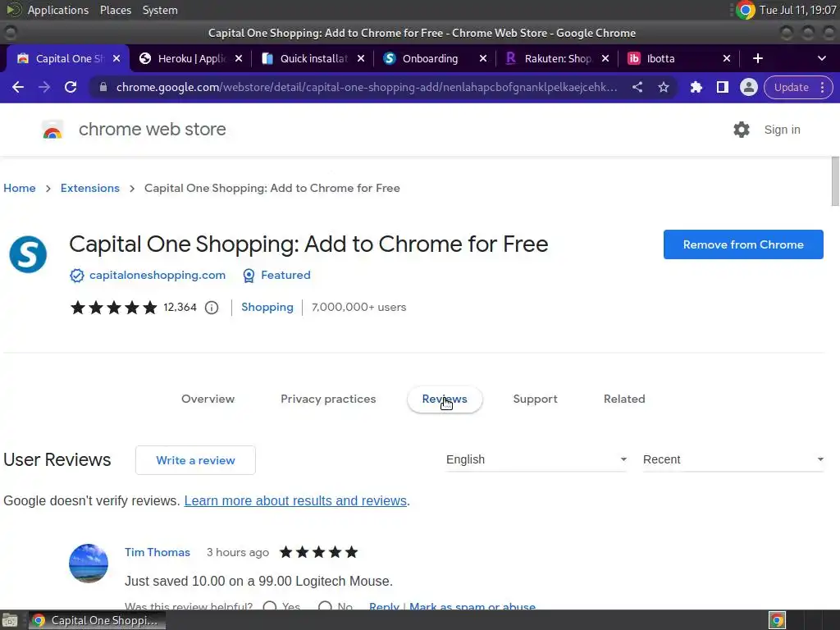Toggle the side panel icon
Viewport: 840px width, 630px height.
coord(722,87)
